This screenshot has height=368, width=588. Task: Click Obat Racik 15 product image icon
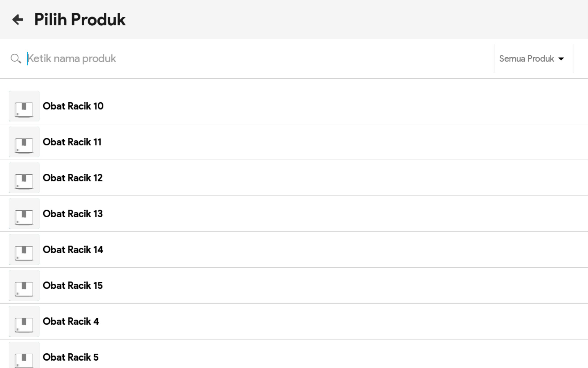pos(24,285)
